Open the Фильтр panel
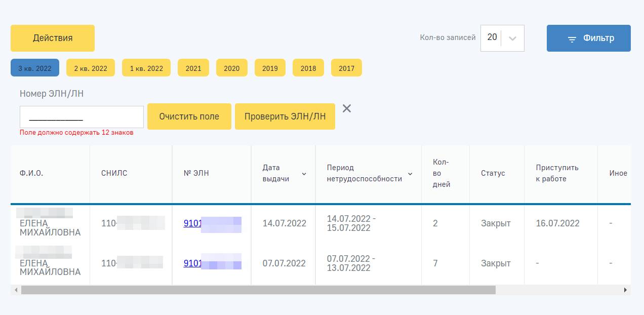The width and height of the screenshot is (644, 315). (x=588, y=38)
